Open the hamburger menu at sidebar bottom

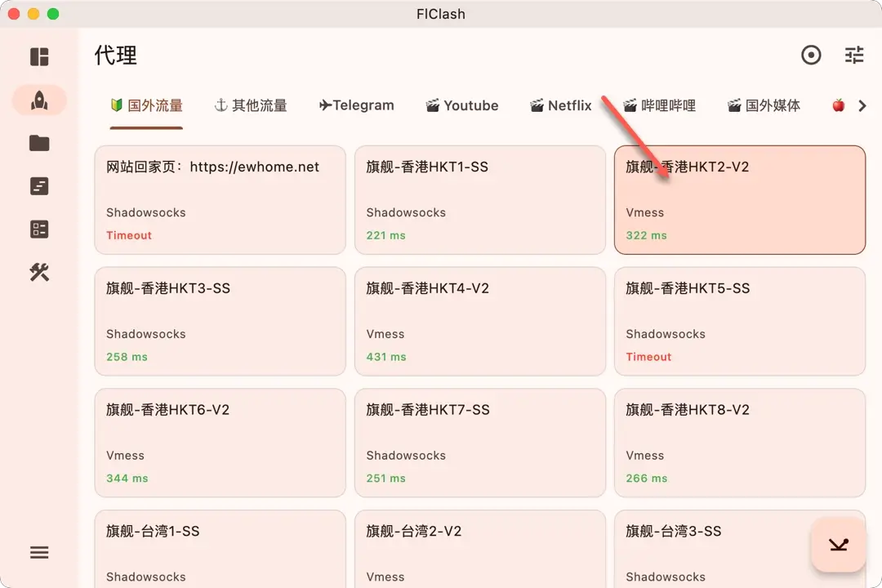(39, 553)
